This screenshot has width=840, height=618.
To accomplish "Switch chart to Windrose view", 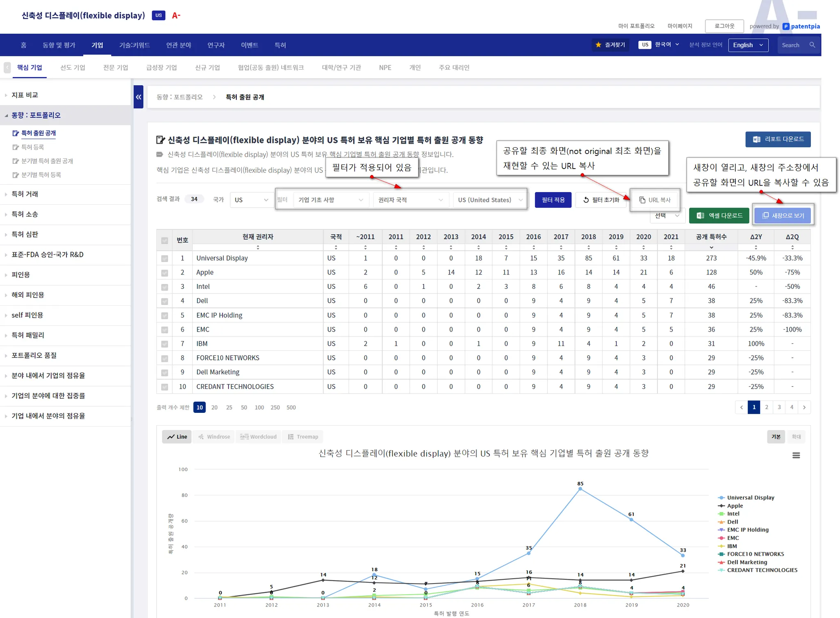I will (x=214, y=437).
